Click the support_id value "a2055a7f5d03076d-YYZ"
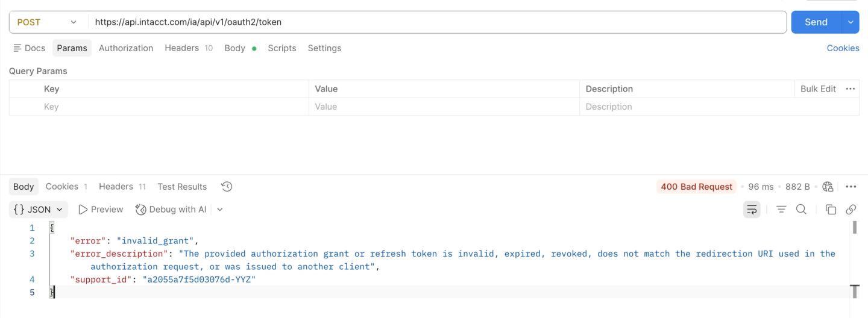Viewport: 868px width, 318px height. [199, 279]
